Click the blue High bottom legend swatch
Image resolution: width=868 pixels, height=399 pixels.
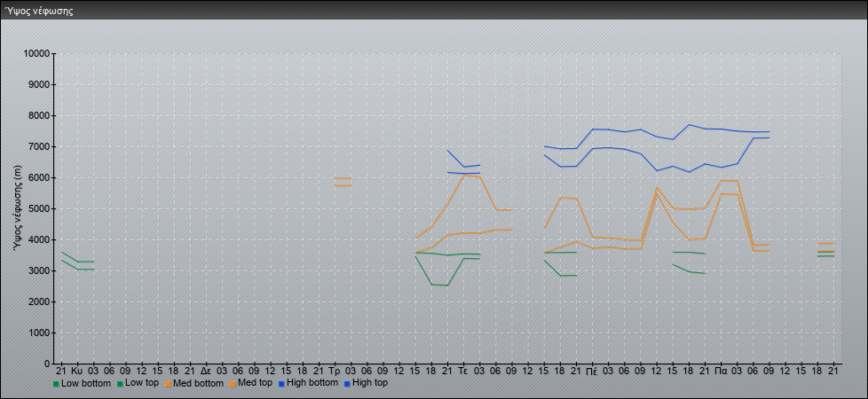coord(281,384)
